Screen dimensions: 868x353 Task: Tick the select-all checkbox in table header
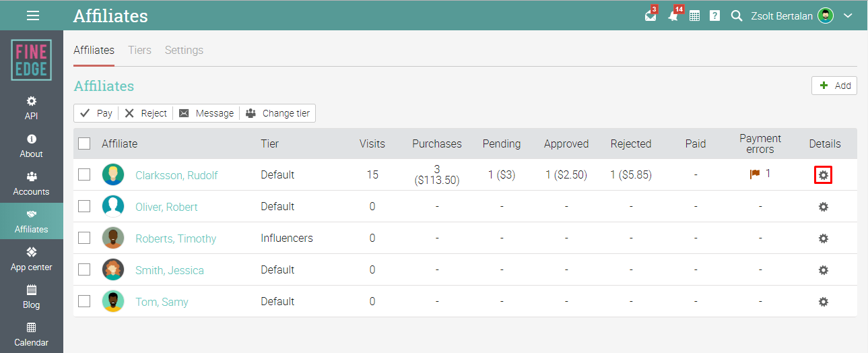[84, 143]
